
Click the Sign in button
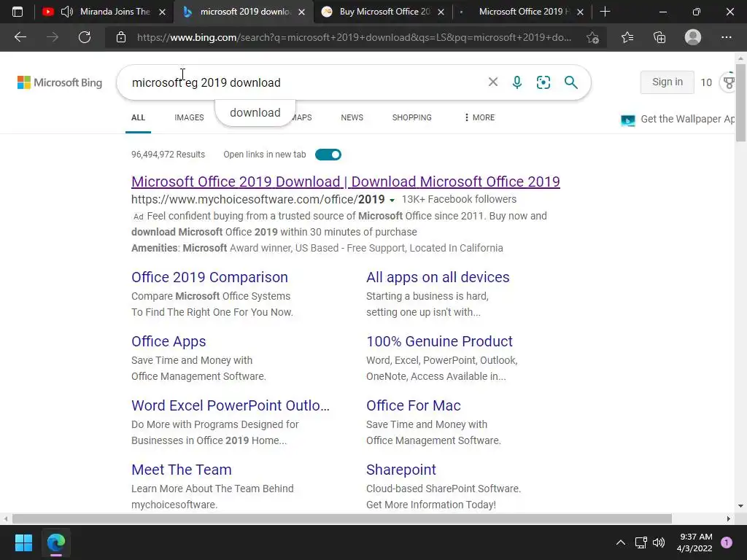667,82
